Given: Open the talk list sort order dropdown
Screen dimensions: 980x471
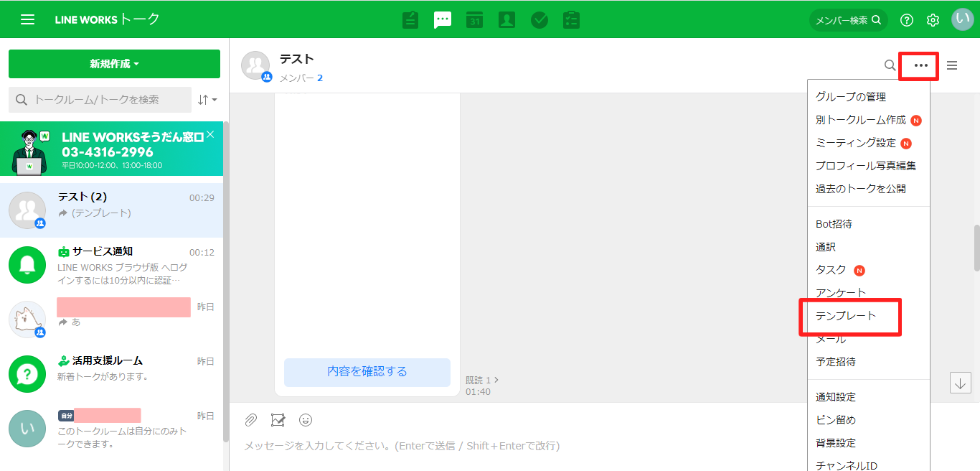Looking at the screenshot, I should [x=207, y=100].
